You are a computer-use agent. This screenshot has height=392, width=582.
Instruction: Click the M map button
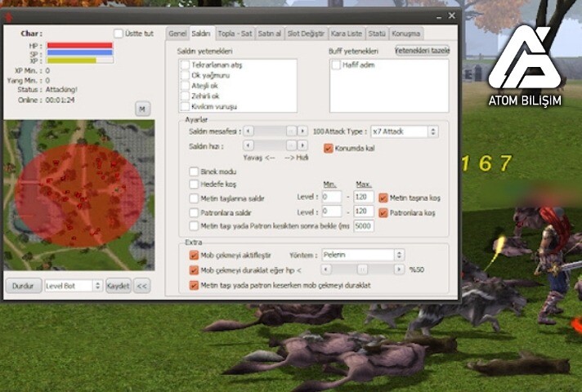[x=142, y=109]
